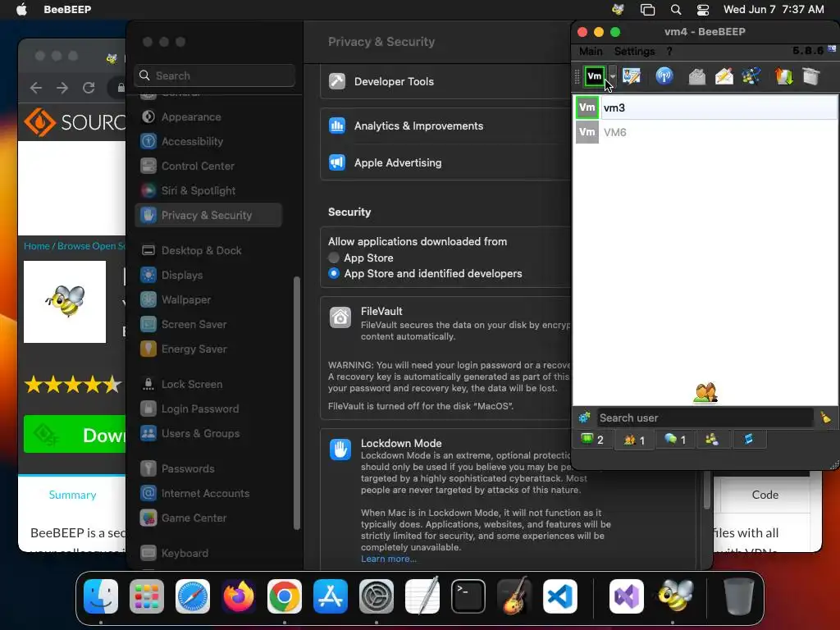Select user vm3 in the BeeBEEP list
Screen dimensions: 840x630
coord(705,107)
